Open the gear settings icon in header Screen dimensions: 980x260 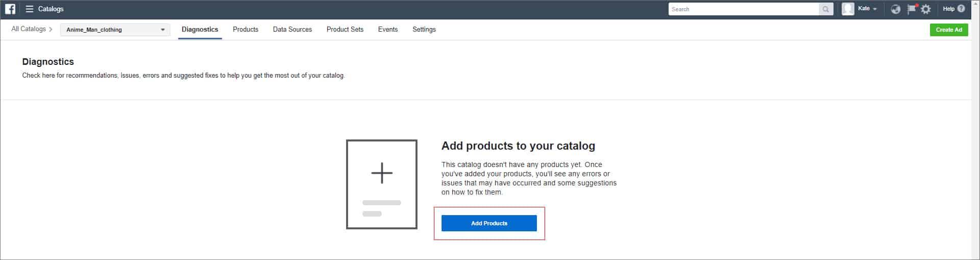tap(926, 9)
